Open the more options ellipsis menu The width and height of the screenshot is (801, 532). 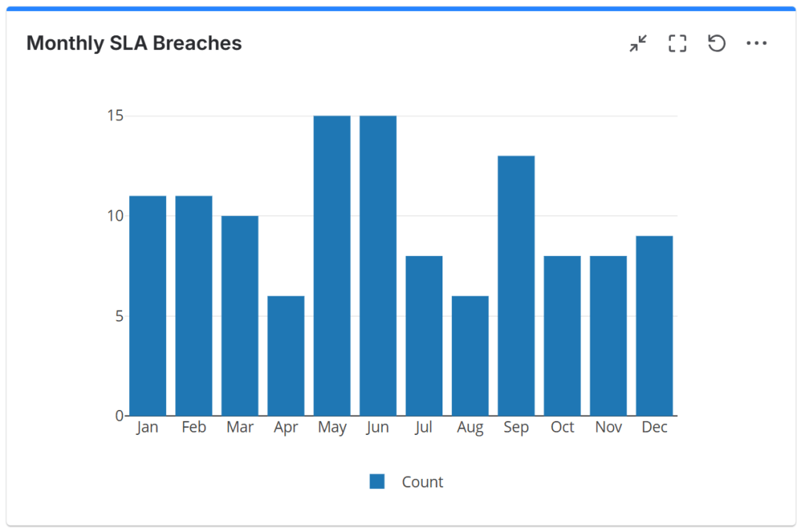756,44
